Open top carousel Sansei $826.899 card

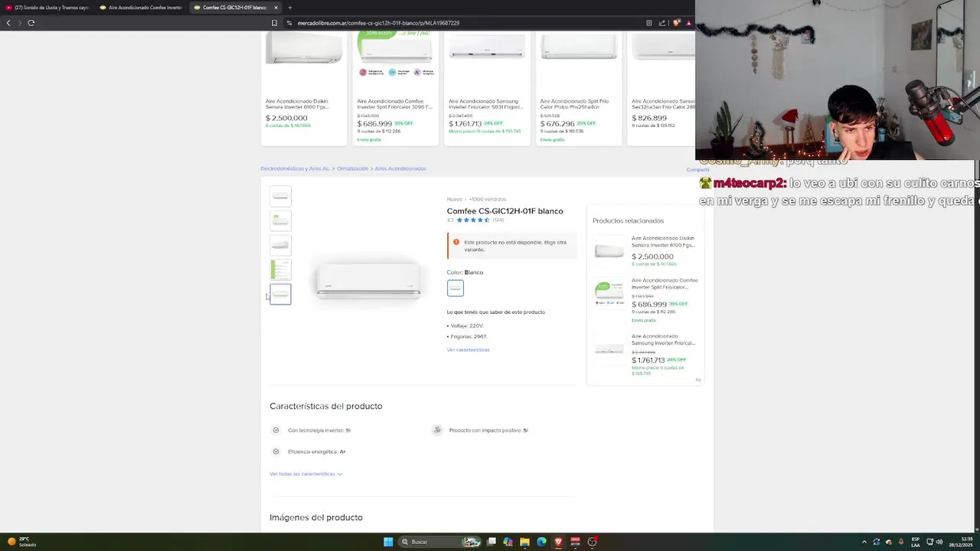tap(662, 88)
